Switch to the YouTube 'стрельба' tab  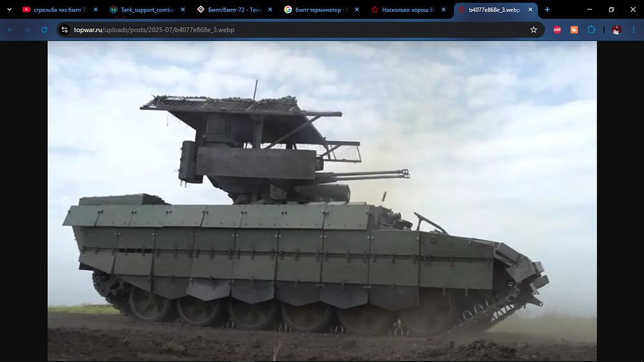tap(55, 10)
